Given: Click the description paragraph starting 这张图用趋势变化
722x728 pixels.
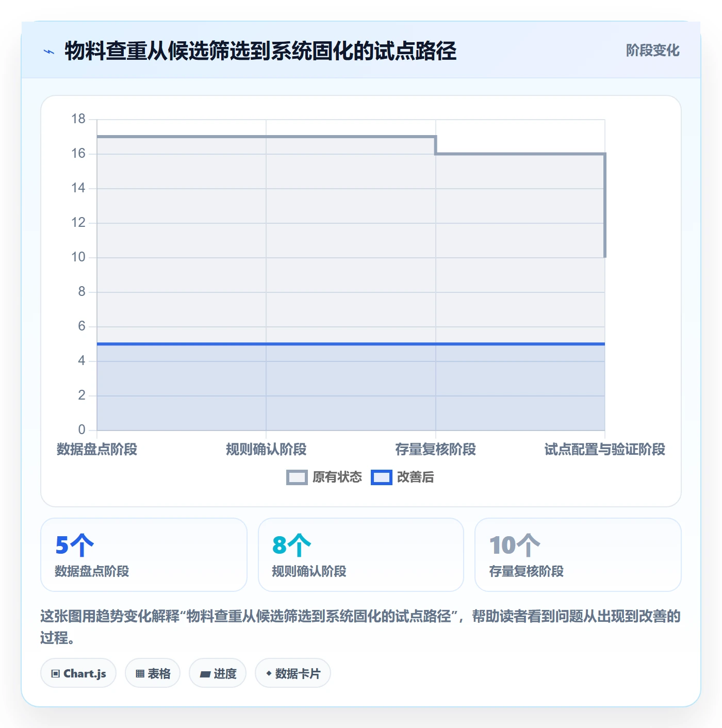Looking at the screenshot, I should click(360, 627).
